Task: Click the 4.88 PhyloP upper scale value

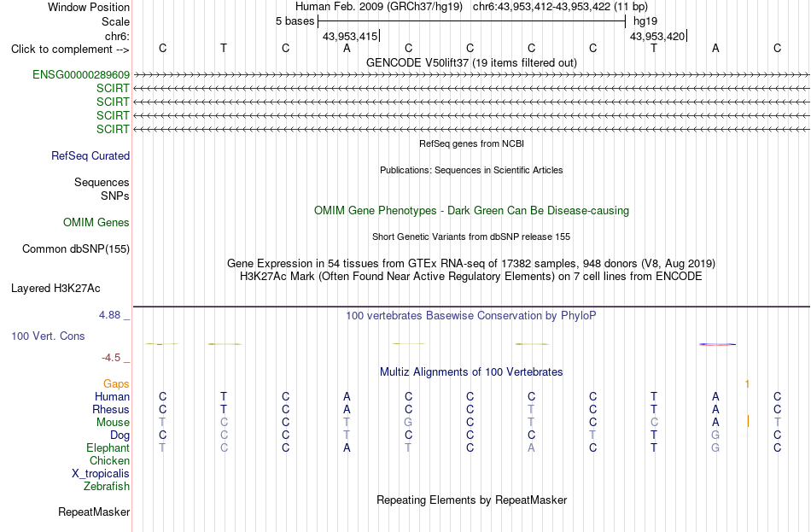Action: tap(109, 315)
